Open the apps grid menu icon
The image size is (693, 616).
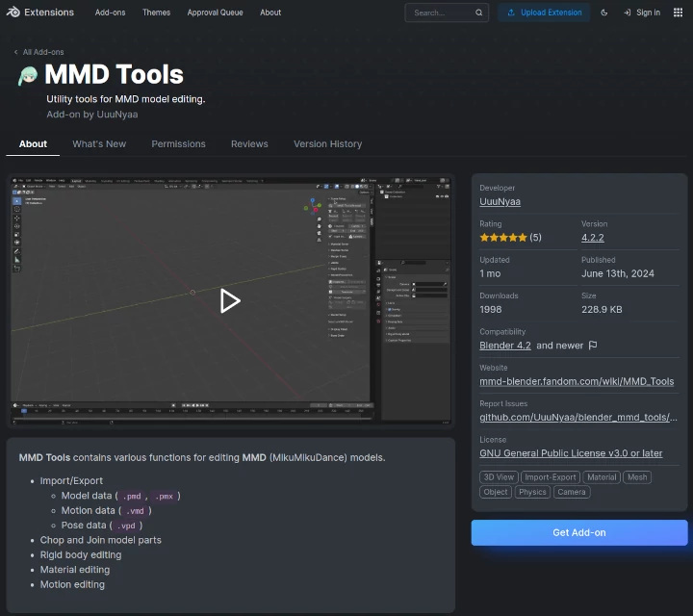point(678,13)
